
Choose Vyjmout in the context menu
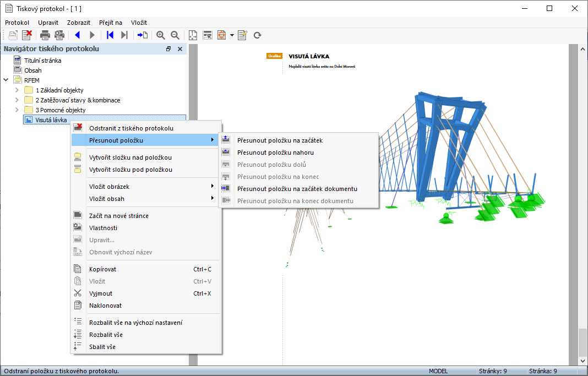click(x=146, y=293)
